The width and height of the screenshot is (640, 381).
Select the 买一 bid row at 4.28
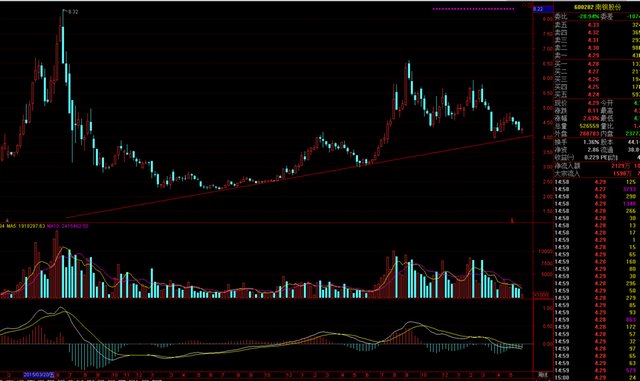597,64
